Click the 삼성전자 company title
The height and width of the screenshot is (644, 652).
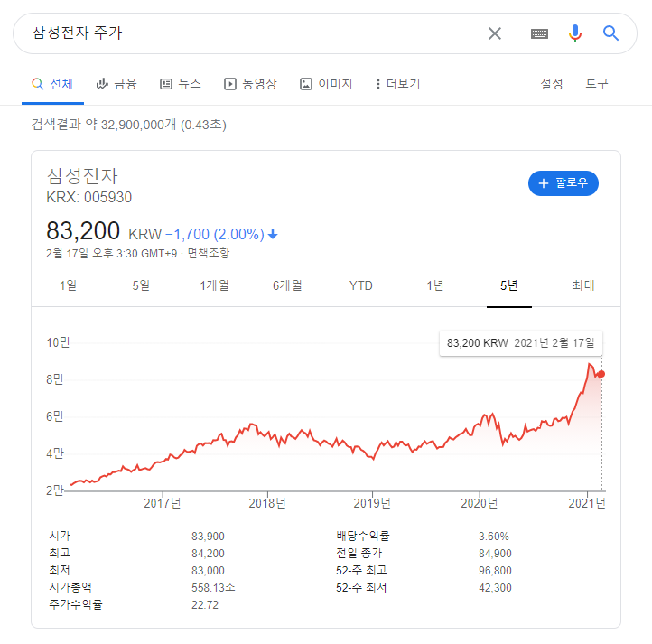point(82,176)
